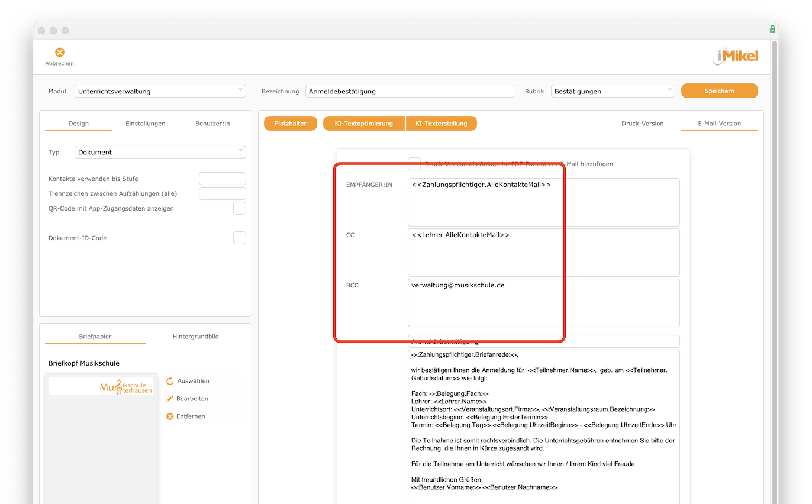Click the Speichern button

[x=719, y=91]
